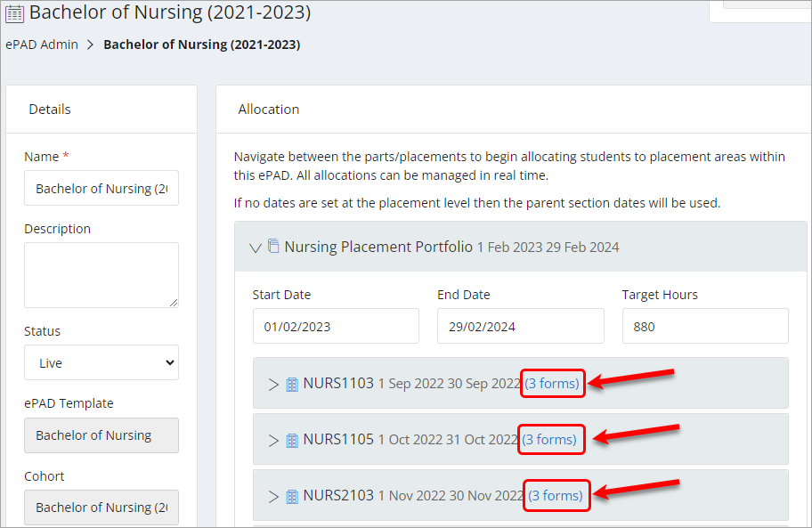Expand the NURS2103 placement row
The image size is (812, 528).
pos(272,495)
